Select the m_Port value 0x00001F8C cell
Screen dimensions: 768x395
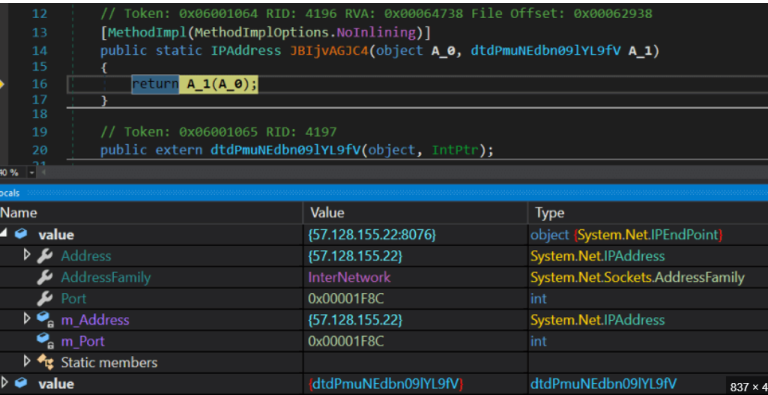[415, 341]
